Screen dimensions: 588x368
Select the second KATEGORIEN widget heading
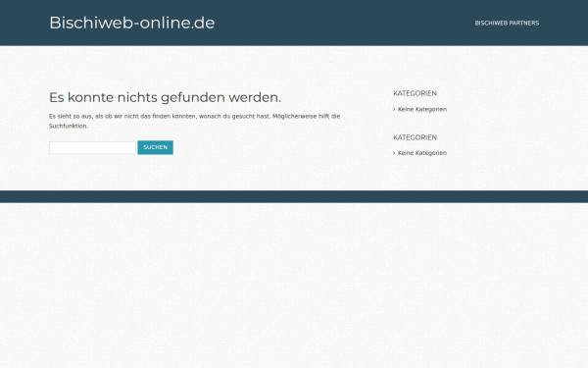coord(415,137)
